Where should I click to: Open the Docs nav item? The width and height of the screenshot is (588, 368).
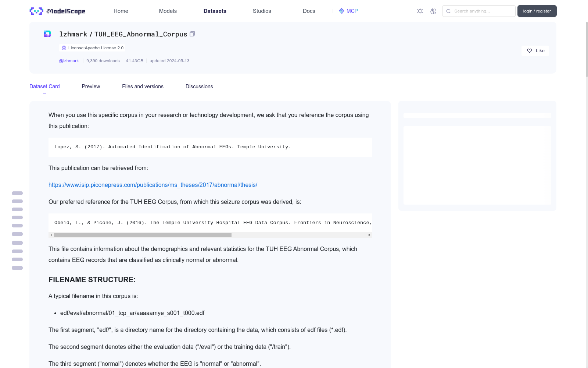tap(309, 11)
